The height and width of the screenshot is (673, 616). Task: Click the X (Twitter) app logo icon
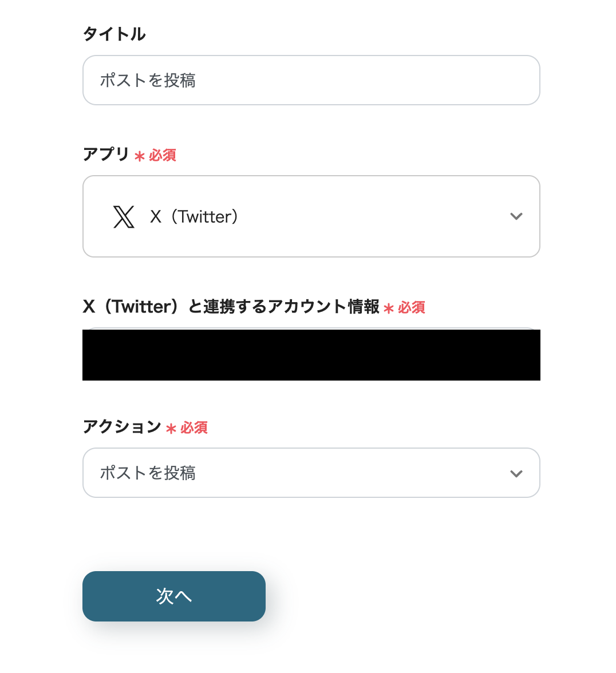pyautogui.click(x=125, y=216)
